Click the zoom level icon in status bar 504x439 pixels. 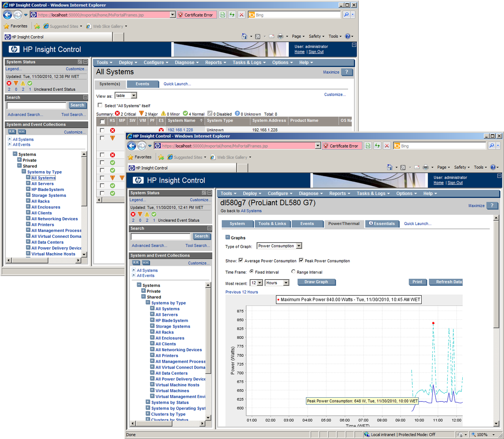[474, 435]
